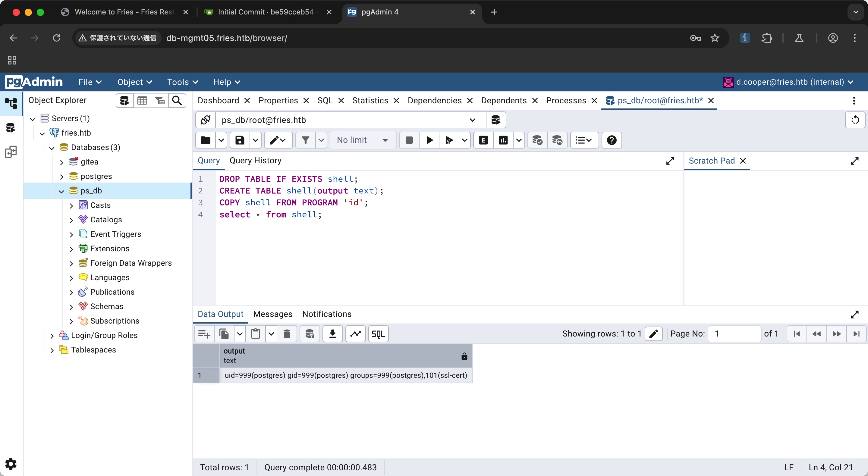Click the View Data grid icon in Object Explorer

pos(142,100)
